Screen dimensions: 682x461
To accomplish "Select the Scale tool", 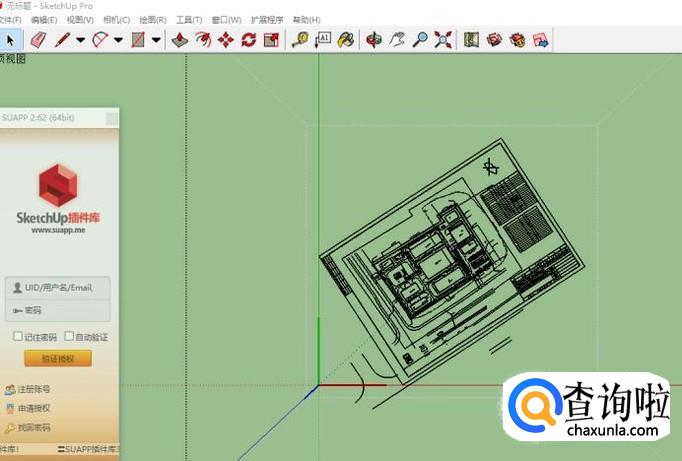I will pyautogui.click(x=271, y=40).
